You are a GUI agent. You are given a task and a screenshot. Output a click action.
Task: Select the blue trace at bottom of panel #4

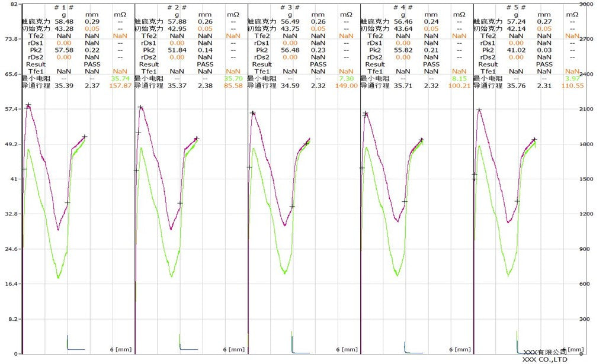pos(412,352)
